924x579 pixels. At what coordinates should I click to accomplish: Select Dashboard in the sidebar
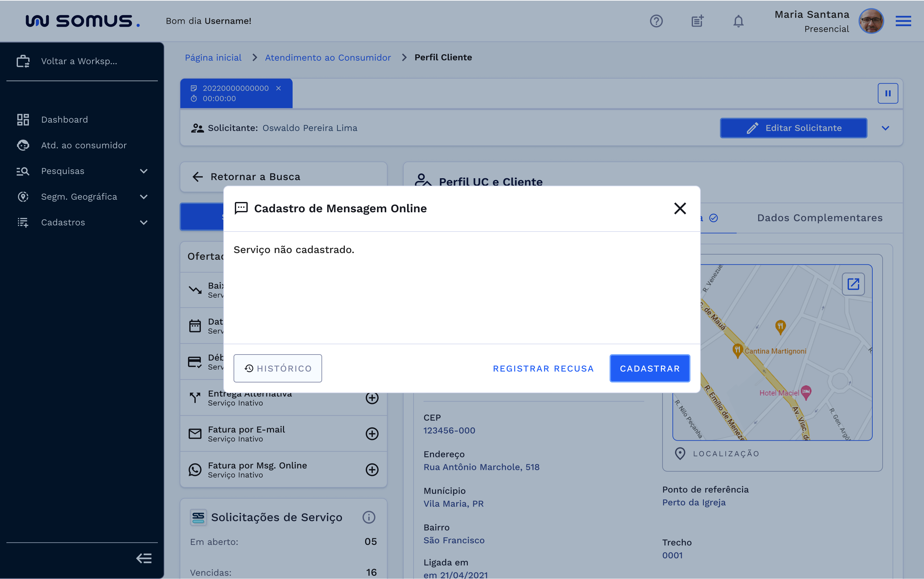coord(64,119)
